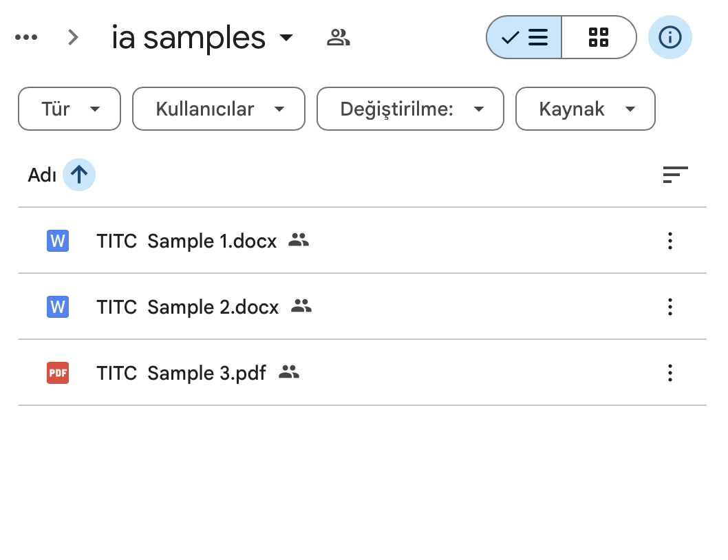The image size is (728, 560).
Task: Open sharing via people icon next to folder name
Action: 338,38
